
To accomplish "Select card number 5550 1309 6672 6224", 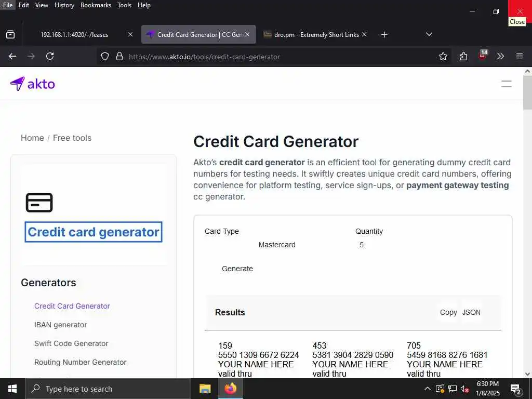I will pyautogui.click(x=259, y=355).
